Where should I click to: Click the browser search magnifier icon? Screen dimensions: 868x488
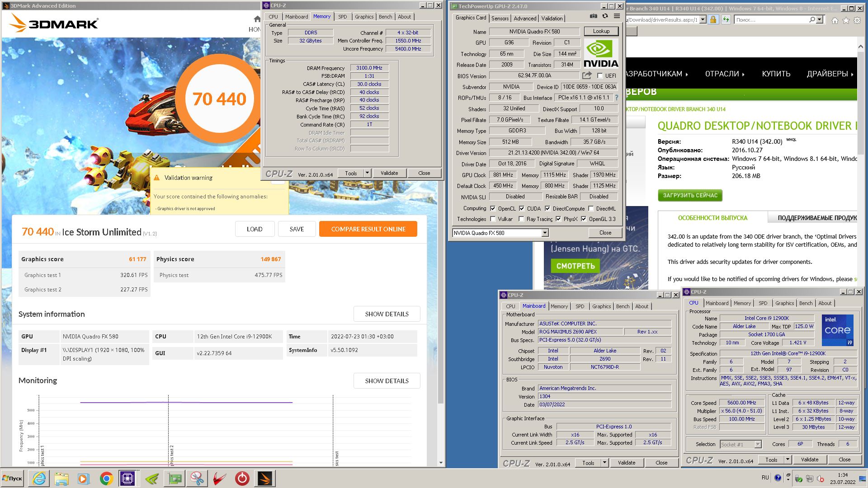click(x=812, y=20)
